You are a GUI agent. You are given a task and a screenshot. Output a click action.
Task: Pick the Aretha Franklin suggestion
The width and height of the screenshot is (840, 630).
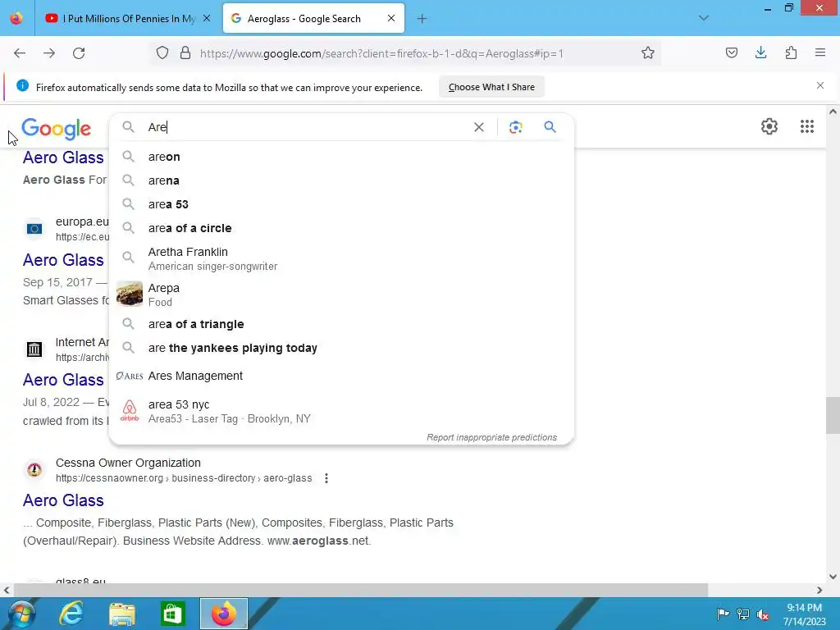point(341,258)
